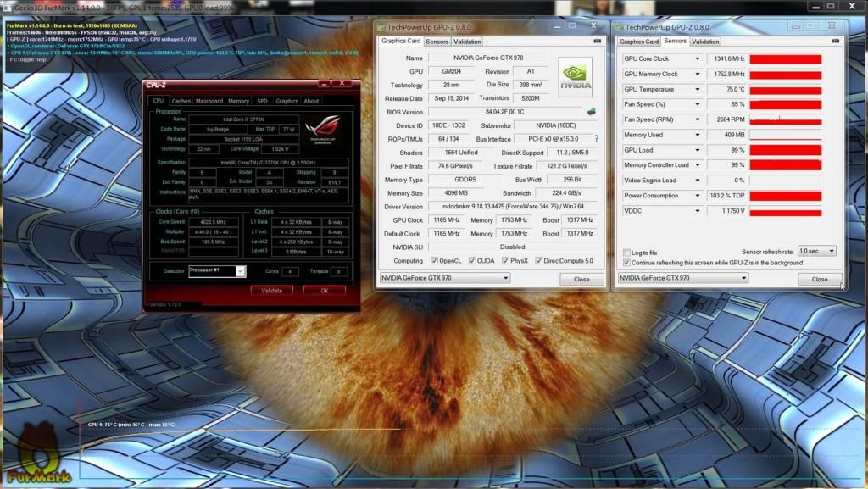Minimize the left GPU-Z Graphics Card window

point(557,26)
